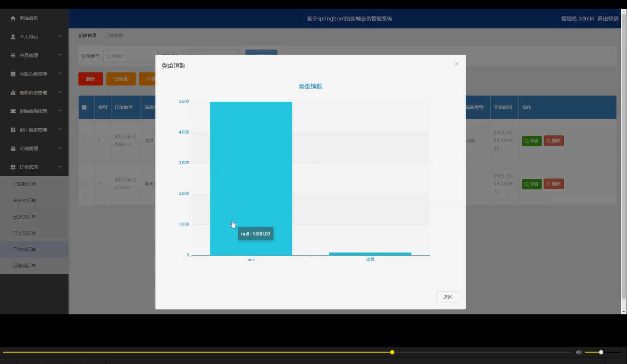Screen dimensions: 627x364
Task: Click the volume slider handle
Action: click(x=601, y=352)
